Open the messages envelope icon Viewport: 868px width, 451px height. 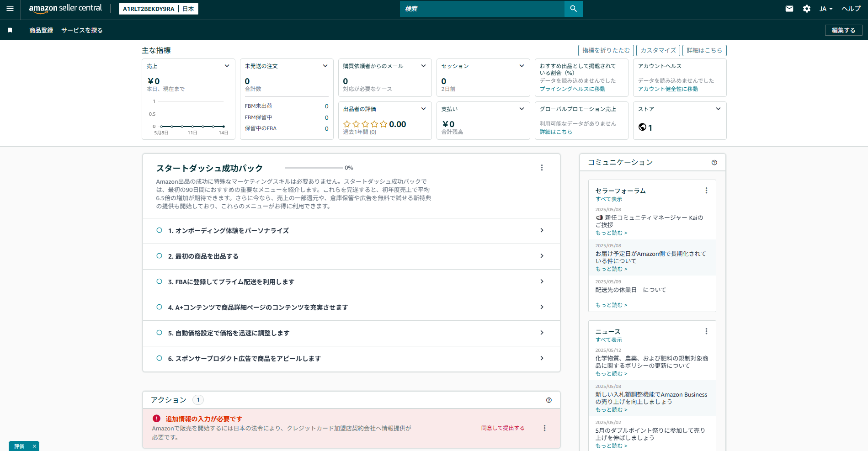[x=789, y=9]
